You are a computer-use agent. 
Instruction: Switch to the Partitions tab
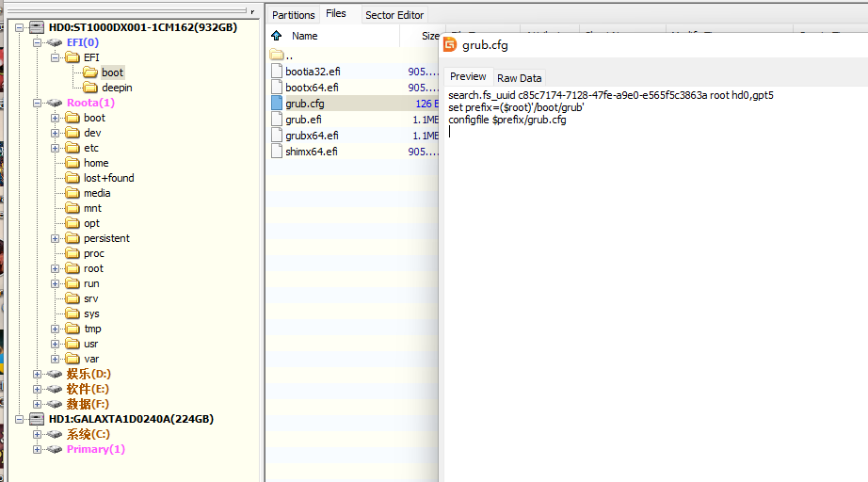point(293,14)
